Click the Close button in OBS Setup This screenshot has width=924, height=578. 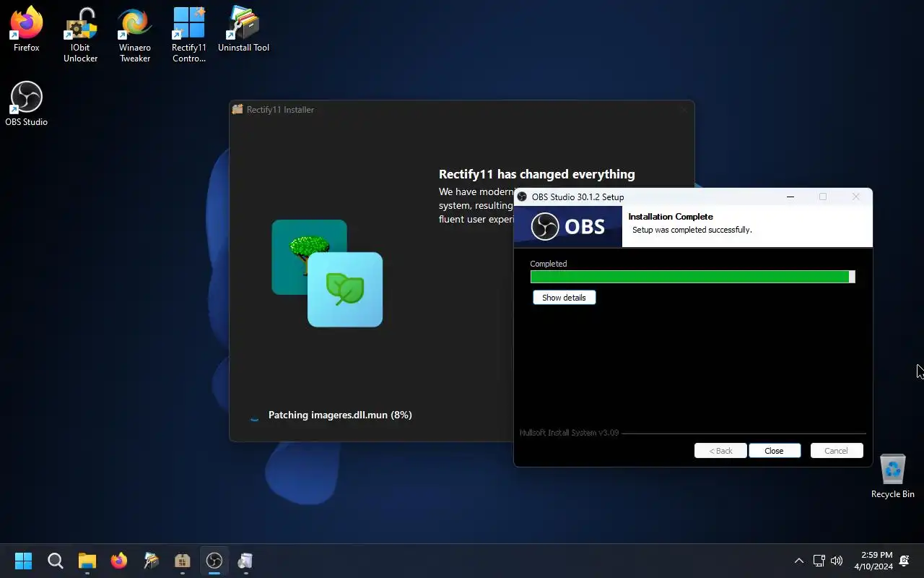point(775,451)
